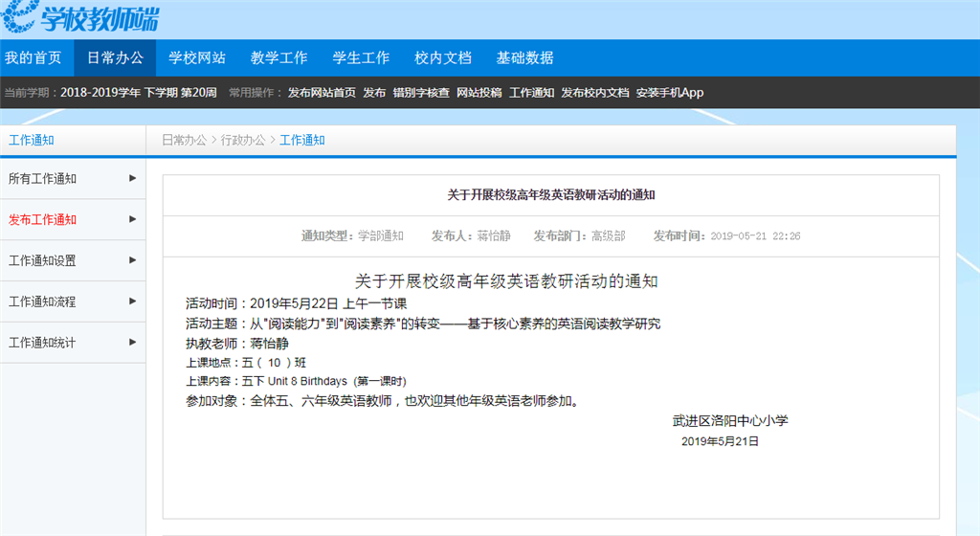Click the current term 2018-2019学年 下学期 第20周 text
This screenshot has width=980, height=536.
[138, 93]
